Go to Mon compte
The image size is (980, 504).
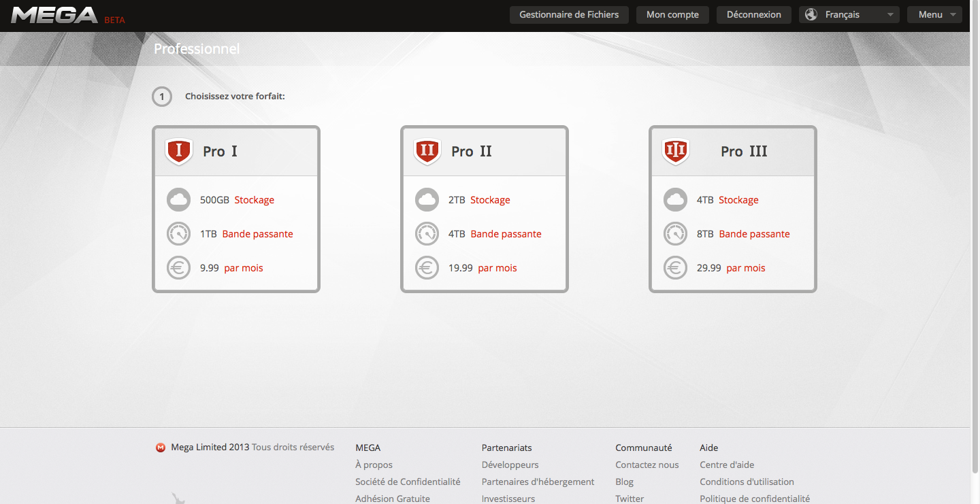point(672,15)
